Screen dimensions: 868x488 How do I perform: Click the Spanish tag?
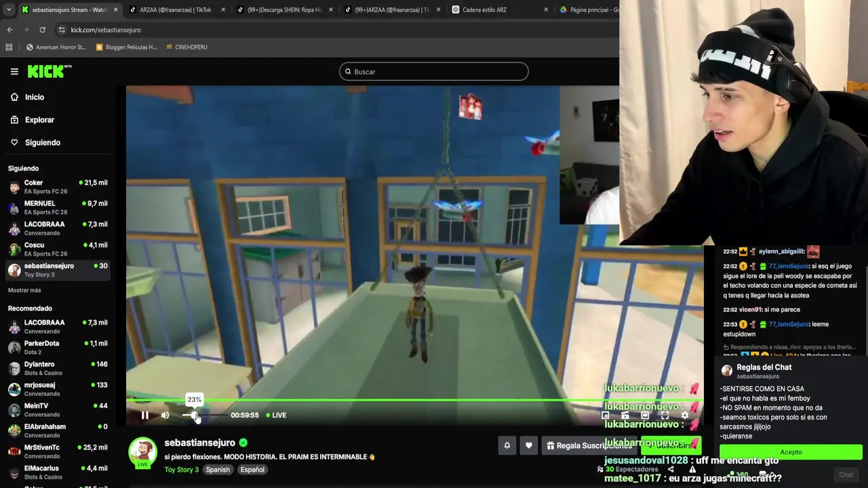(x=218, y=470)
